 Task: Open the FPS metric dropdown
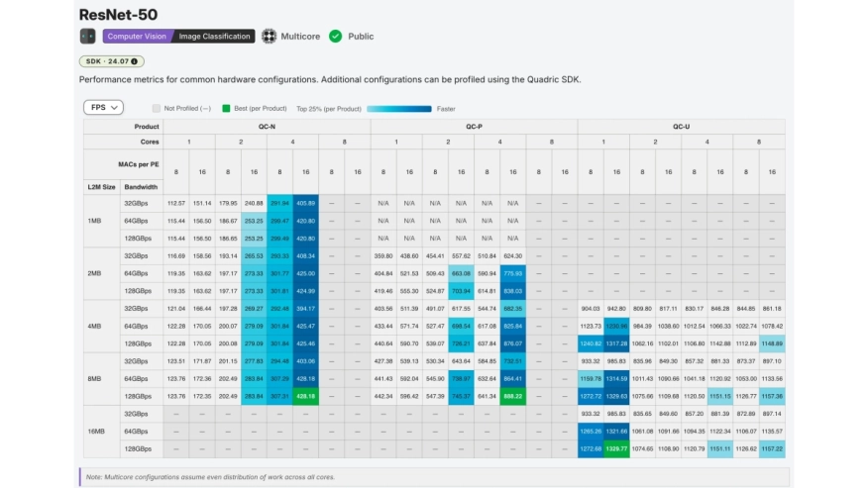[103, 107]
